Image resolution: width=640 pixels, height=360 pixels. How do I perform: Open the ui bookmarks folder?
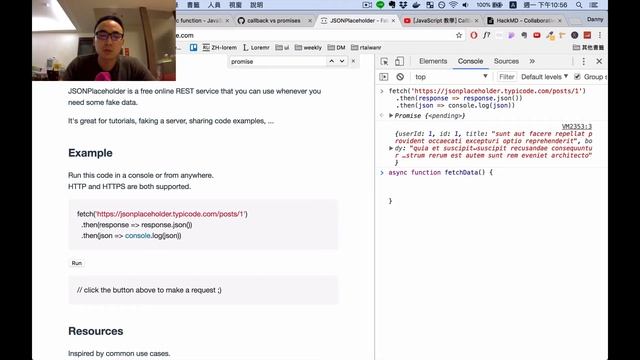282,48
